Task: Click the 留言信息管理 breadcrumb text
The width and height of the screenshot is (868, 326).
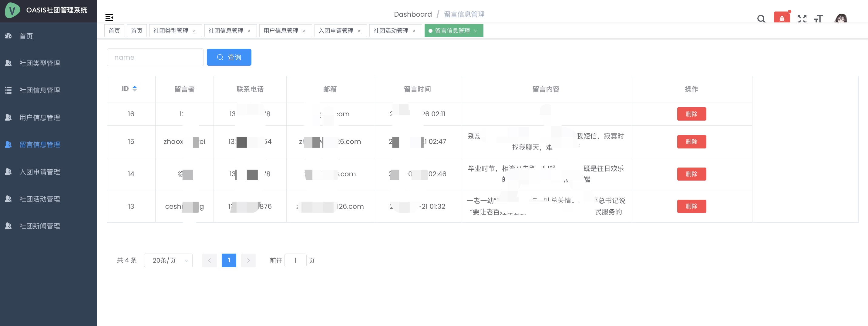Action: point(464,14)
